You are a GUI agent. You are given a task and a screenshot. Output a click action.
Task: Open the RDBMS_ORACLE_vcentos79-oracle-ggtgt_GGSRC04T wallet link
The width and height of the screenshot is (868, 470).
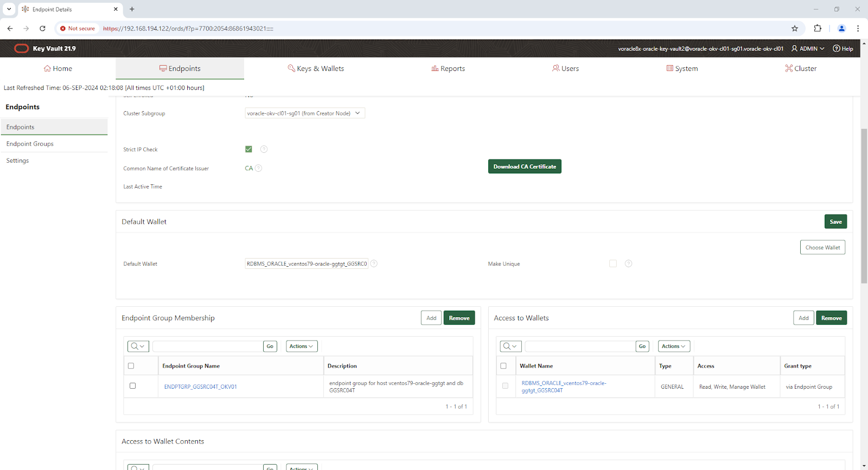tap(564, 387)
